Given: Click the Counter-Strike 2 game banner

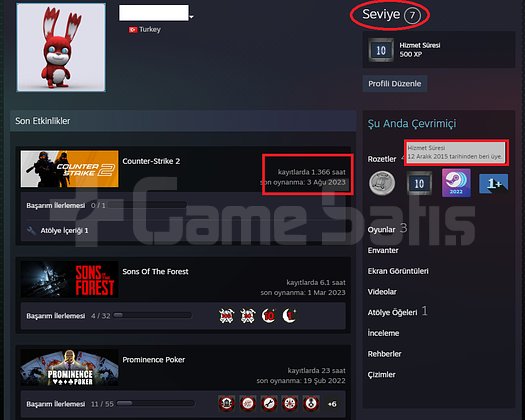Looking at the screenshot, I should (x=69, y=169).
